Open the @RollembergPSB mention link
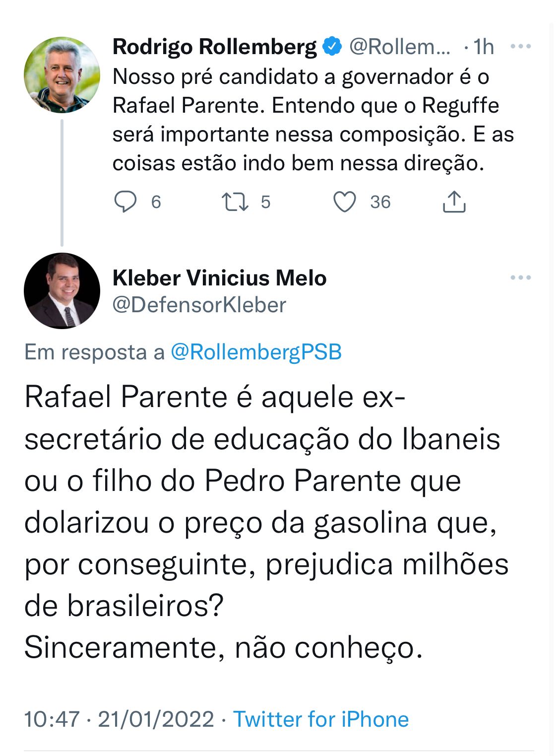Screen dimensions: 558x756 (x=256, y=352)
